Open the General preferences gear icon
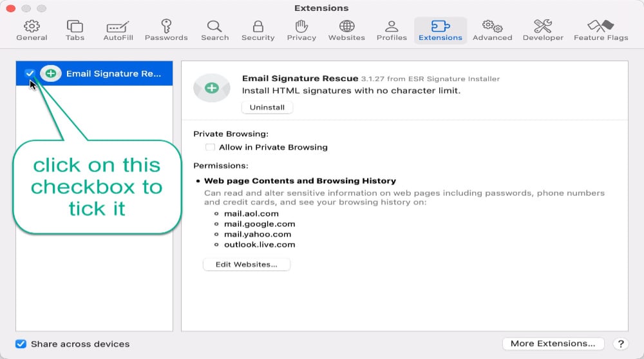The height and width of the screenshot is (359, 644). [x=32, y=26]
